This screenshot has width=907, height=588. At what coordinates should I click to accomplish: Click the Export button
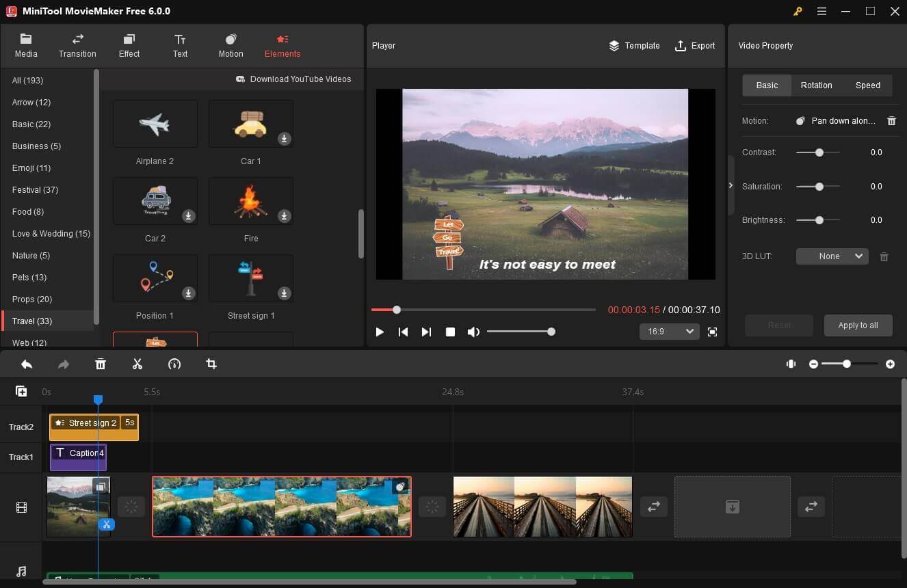(x=695, y=46)
